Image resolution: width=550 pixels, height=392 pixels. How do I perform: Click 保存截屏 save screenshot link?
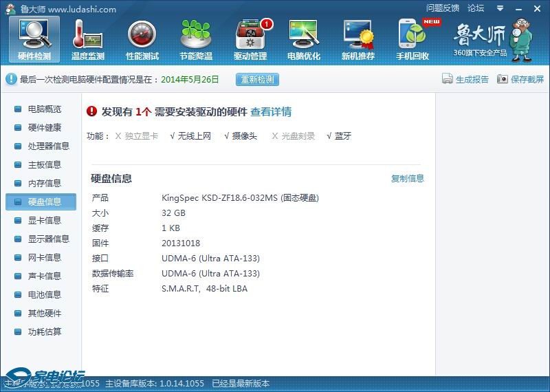pos(527,79)
